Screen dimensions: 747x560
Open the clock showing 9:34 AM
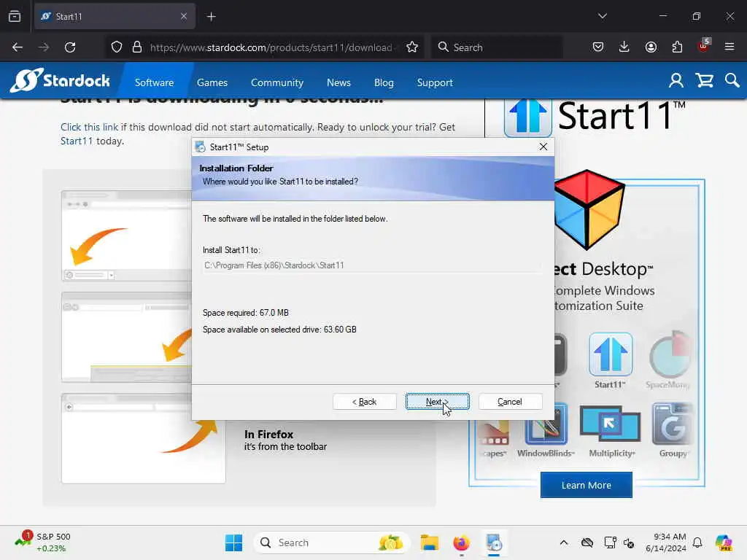[666, 542]
